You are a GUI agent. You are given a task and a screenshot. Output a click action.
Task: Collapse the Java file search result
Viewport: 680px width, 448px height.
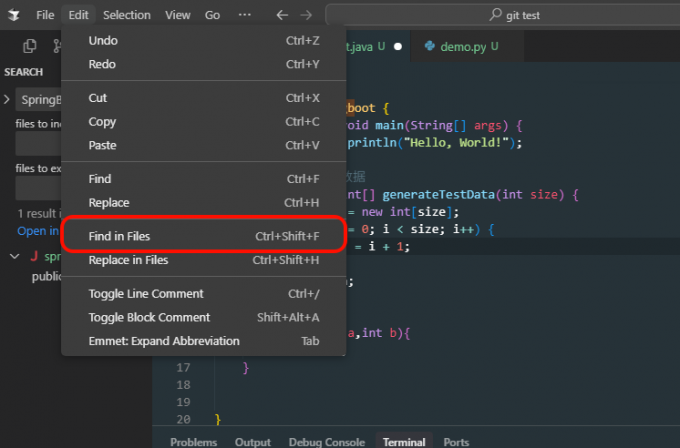pos(14,256)
